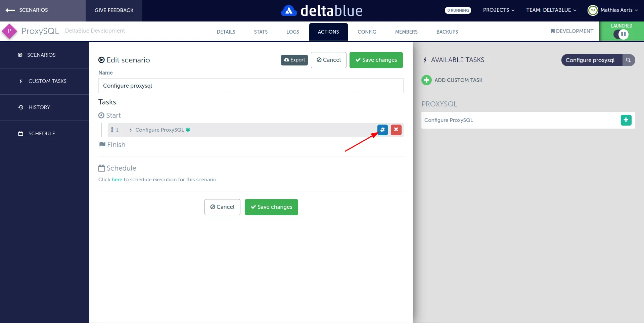The image size is (644, 323).
Task: Click the deltablue logo
Action: (x=321, y=10)
